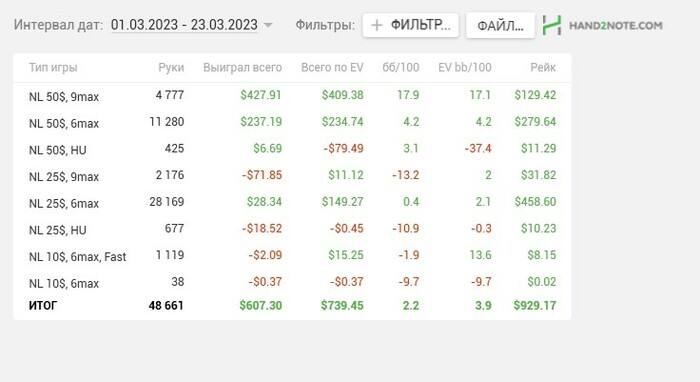Select the NL 50$, HU row

click(x=292, y=149)
